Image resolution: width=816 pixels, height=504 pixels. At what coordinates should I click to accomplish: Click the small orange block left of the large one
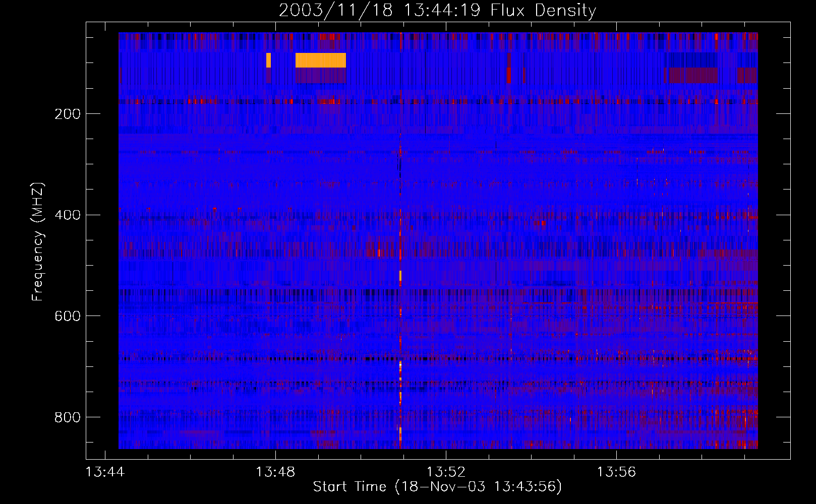(x=268, y=60)
